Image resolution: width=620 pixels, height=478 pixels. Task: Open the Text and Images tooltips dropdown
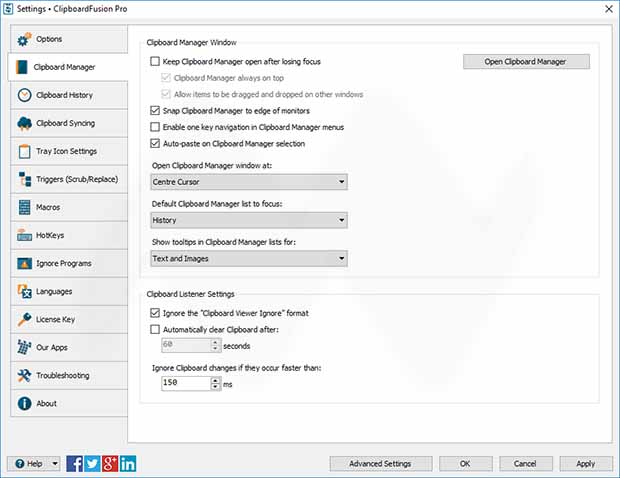pyautogui.click(x=249, y=259)
